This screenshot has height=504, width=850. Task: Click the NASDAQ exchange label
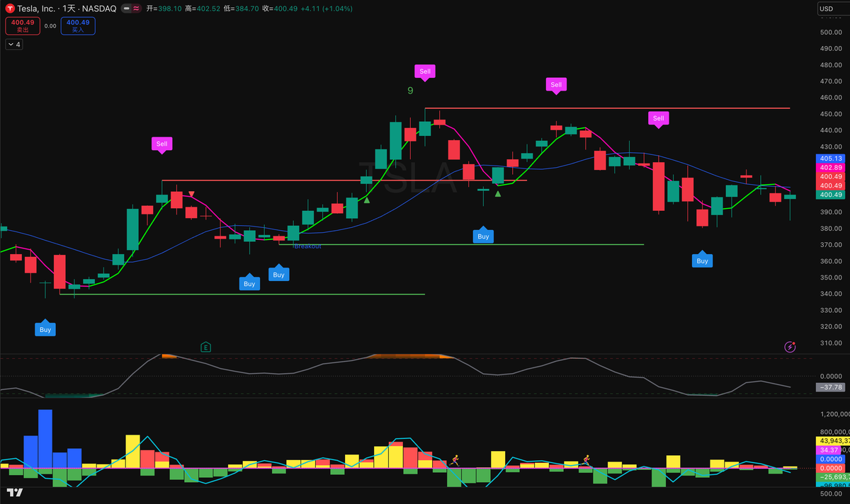pyautogui.click(x=98, y=8)
